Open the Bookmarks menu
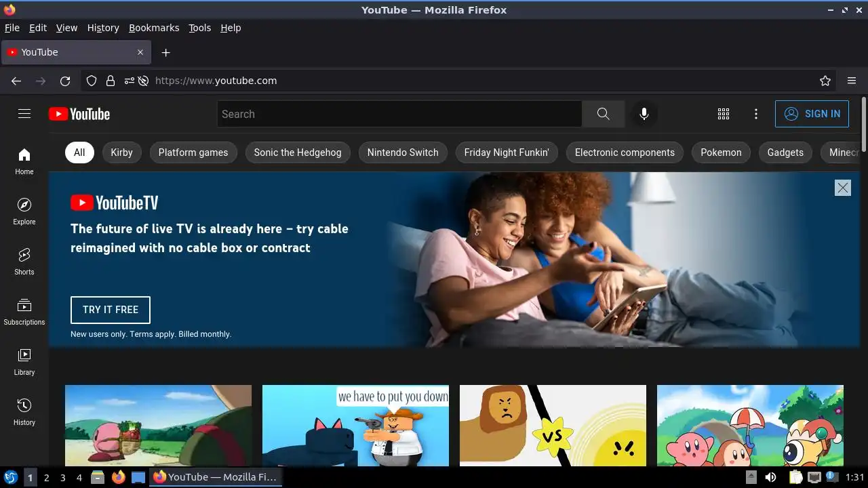The width and height of the screenshot is (868, 488). pyautogui.click(x=154, y=28)
